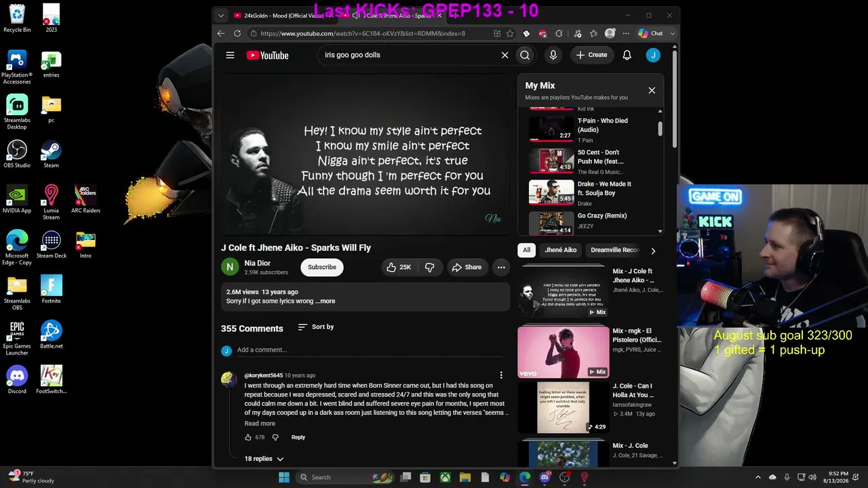Open Battle.net desktop shortcut

(52, 335)
